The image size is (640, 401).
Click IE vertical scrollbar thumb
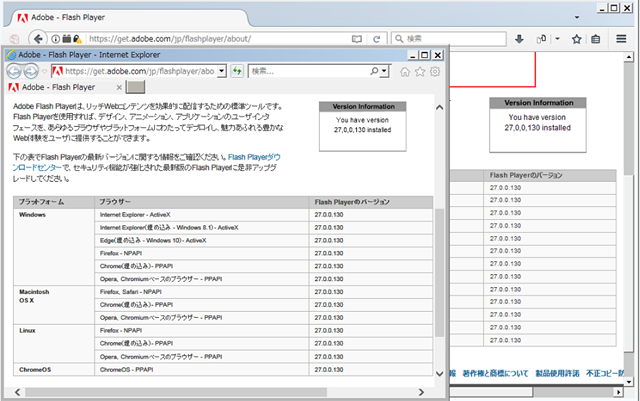pos(439,272)
